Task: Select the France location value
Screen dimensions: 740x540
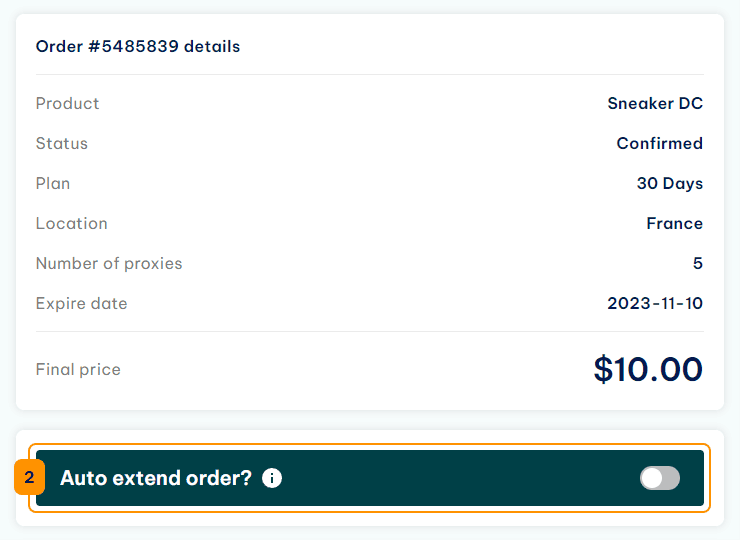Action: (674, 223)
